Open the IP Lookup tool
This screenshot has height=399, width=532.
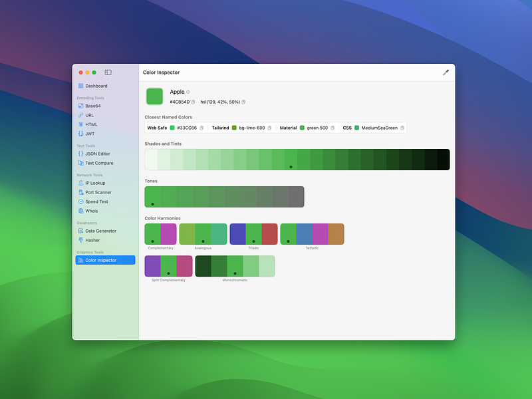pos(105,183)
